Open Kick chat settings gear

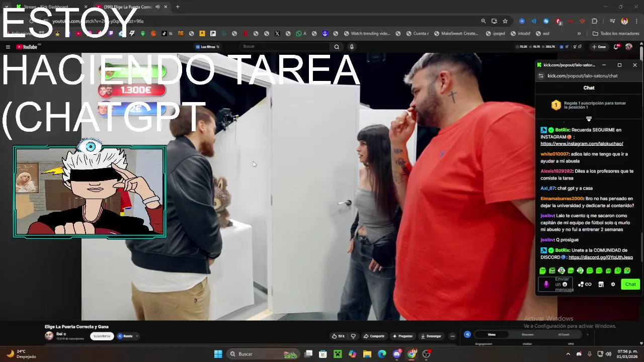coord(613,284)
